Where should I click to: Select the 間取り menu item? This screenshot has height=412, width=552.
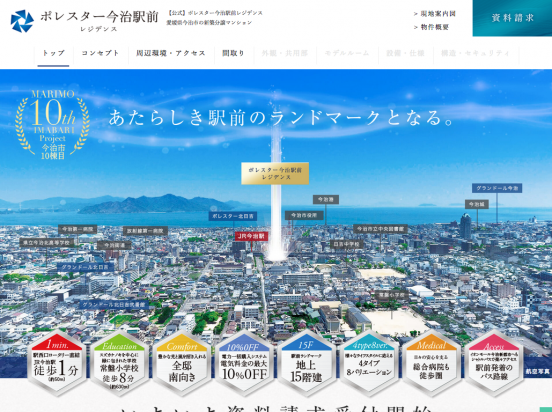pyautogui.click(x=233, y=54)
